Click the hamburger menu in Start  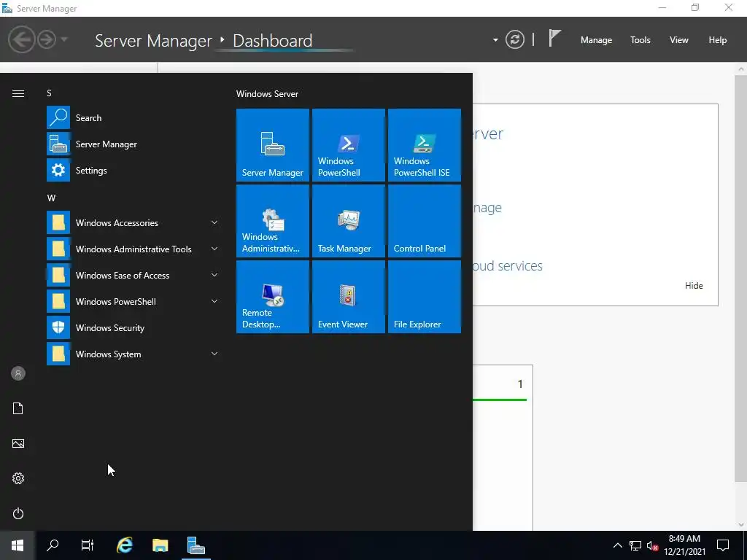[18, 93]
